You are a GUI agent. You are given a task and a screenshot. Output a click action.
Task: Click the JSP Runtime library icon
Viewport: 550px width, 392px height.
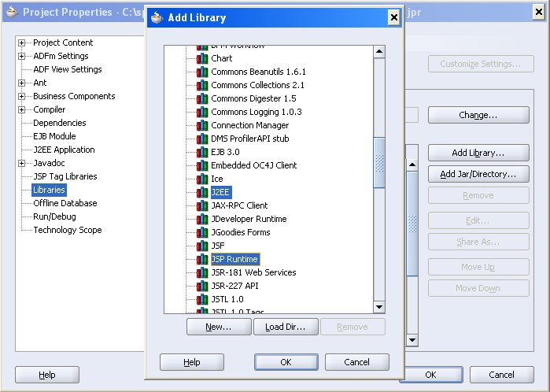tap(202, 259)
